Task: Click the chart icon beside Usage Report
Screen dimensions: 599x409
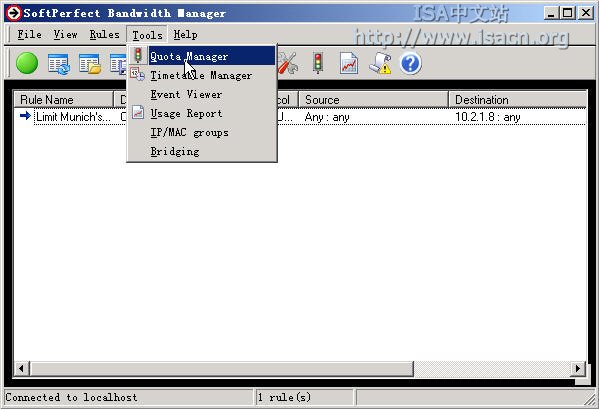Action: click(x=138, y=112)
